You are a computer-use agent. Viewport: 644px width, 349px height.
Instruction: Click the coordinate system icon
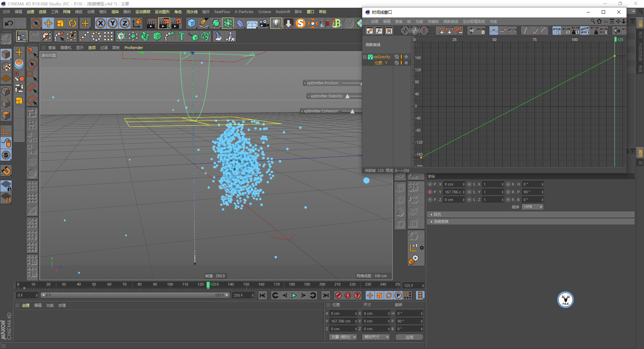(x=137, y=23)
